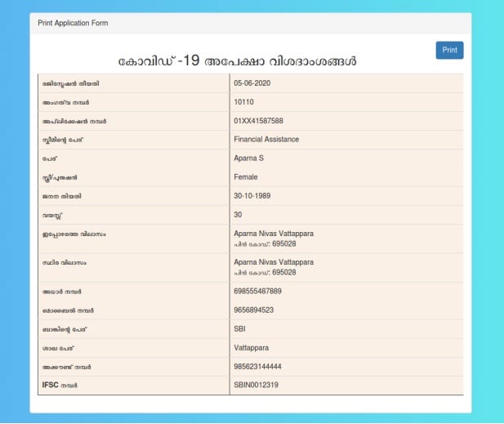Select the bank name SBI
Screen dimensions: 504x424
coord(240,328)
